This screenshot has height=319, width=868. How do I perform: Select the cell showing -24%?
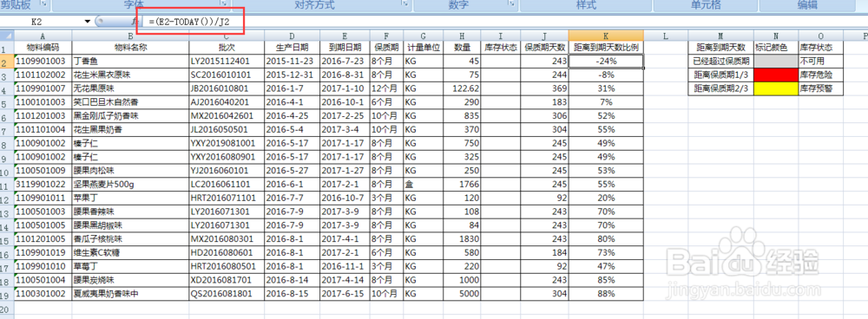click(x=606, y=61)
